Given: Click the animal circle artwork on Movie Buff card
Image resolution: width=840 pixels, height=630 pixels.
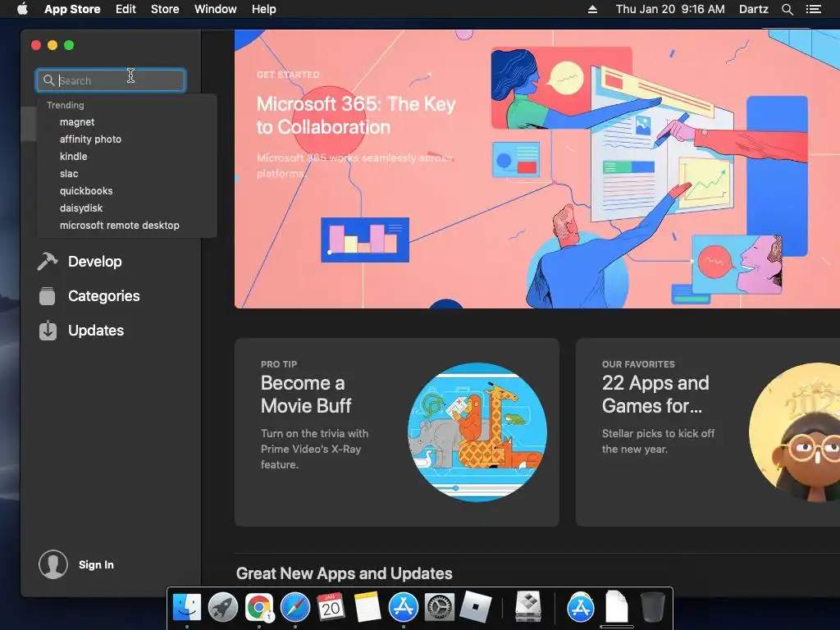Looking at the screenshot, I should point(477,431).
